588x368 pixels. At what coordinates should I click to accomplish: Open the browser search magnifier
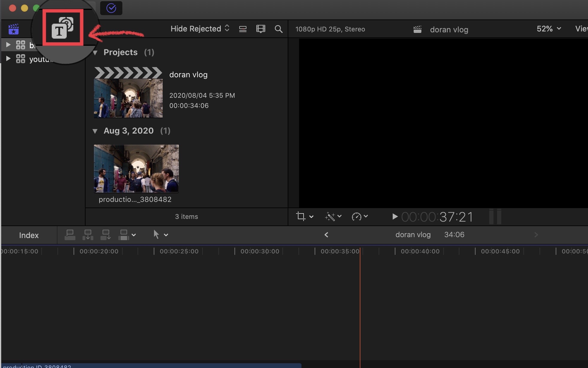tap(278, 29)
